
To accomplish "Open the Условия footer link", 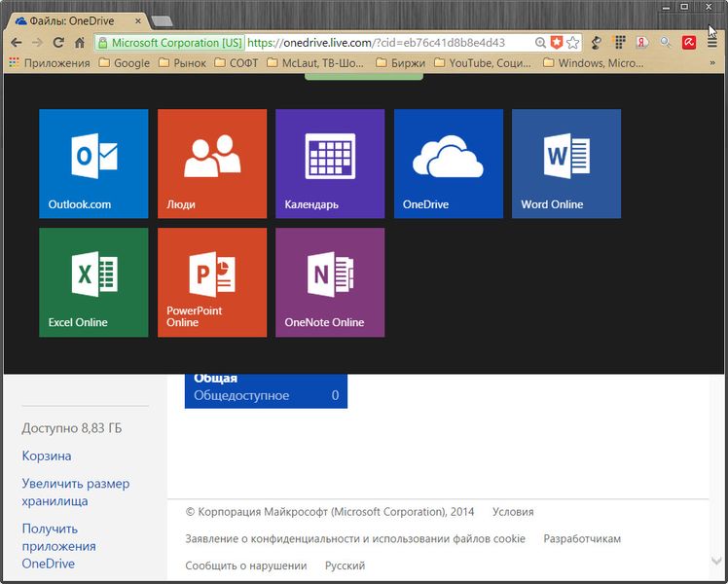I will 513,512.
